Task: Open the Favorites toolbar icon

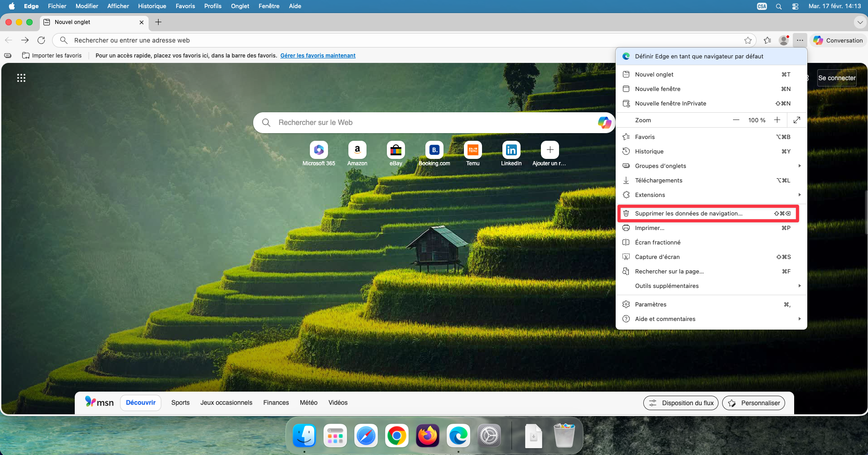Action: (767, 40)
